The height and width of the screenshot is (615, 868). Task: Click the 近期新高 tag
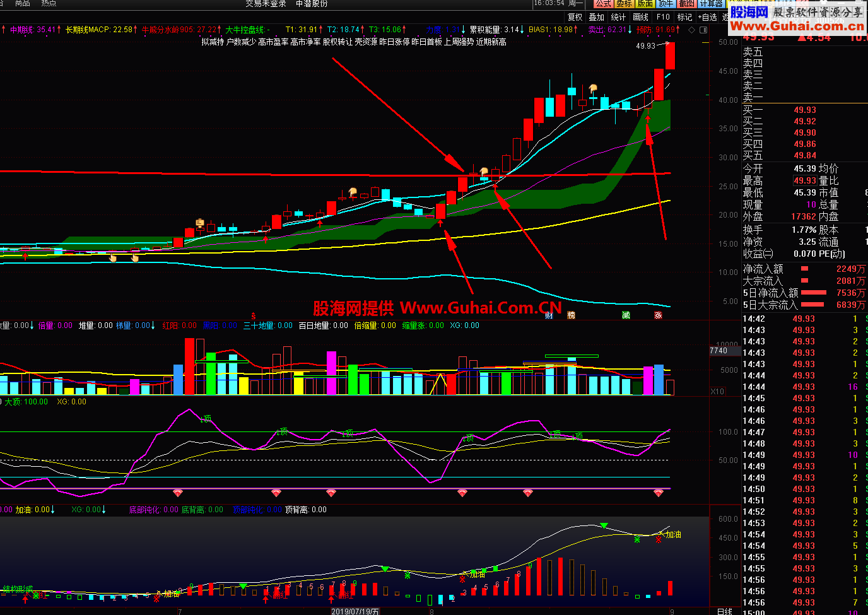[x=491, y=42]
